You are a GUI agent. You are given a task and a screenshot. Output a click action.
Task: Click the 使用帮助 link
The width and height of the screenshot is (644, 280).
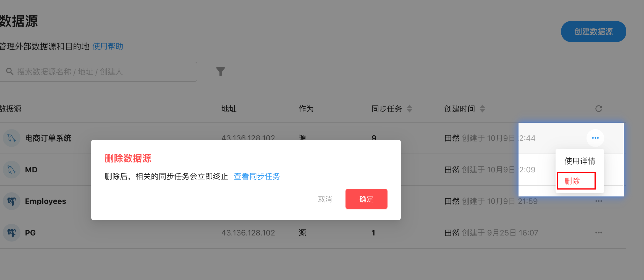point(108,46)
